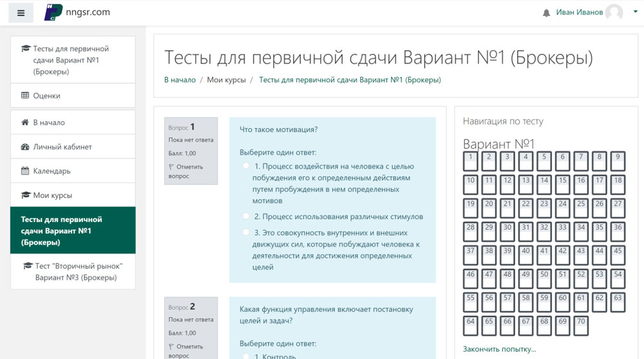Jump to question 49 in navigation
This screenshot has width=644, height=359.
tap(526, 279)
